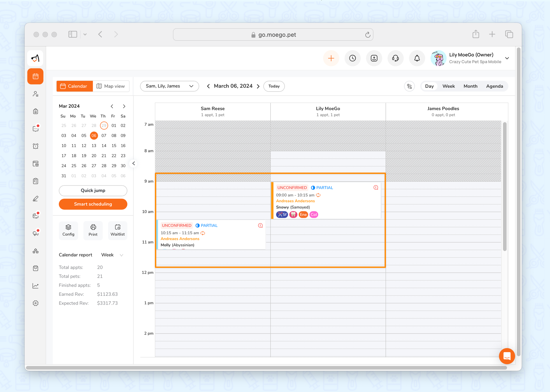The width and height of the screenshot is (550, 392).
Task: Open the headset support icon
Action: [x=395, y=58]
